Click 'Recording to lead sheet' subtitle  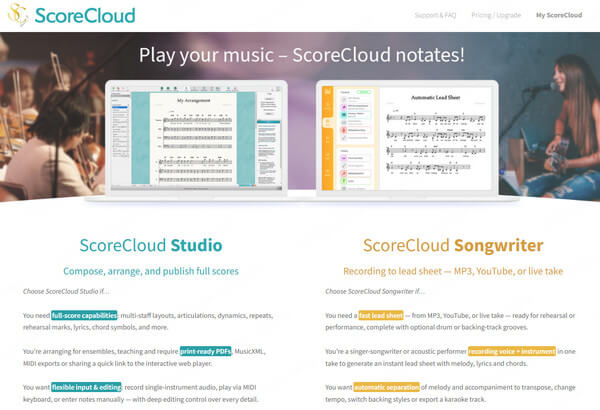click(x=453, y=271)
